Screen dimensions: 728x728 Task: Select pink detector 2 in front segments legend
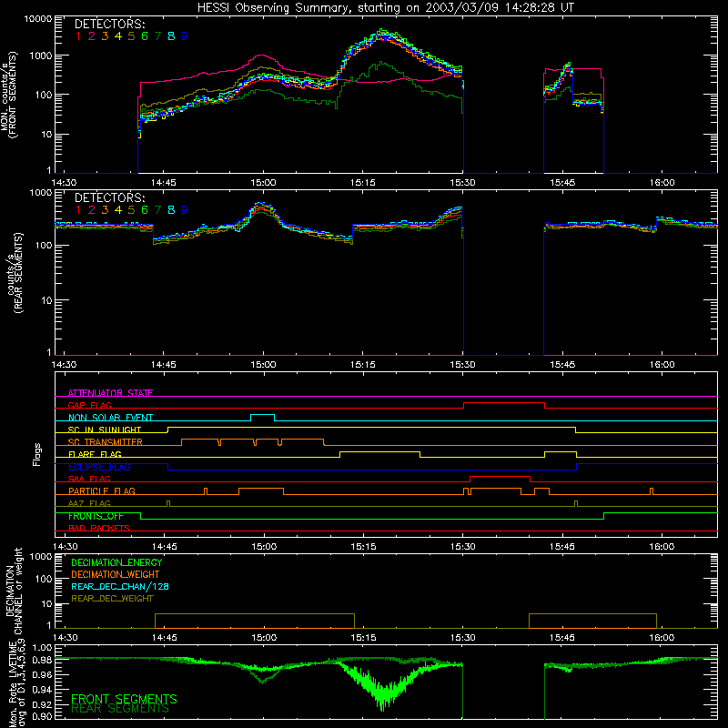click(92, 36)
